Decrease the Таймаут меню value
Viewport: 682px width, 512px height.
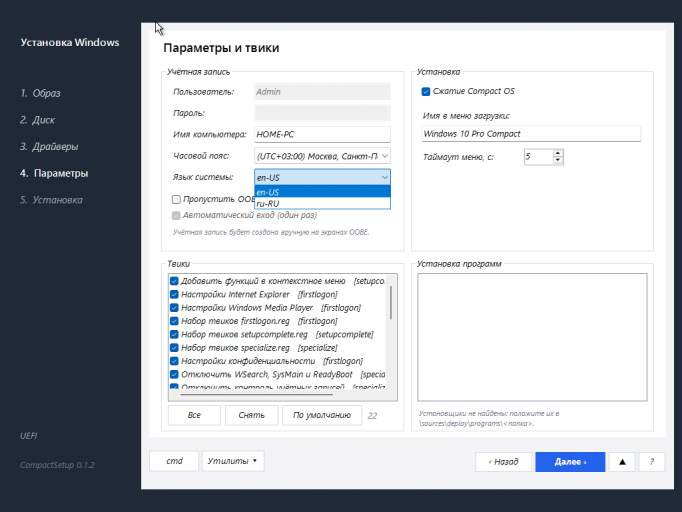point(558,161)
